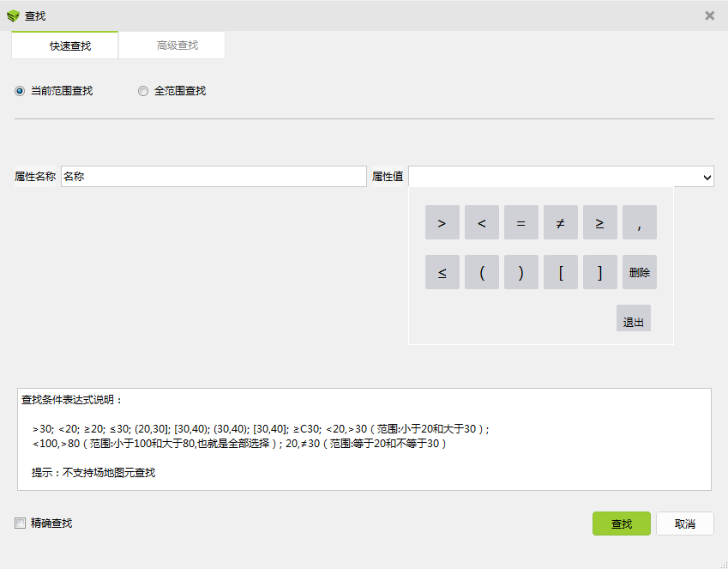Click the 查找条件表达式说明 heading text
Viewport: 728px width, 569px height.
coord(71,400)
